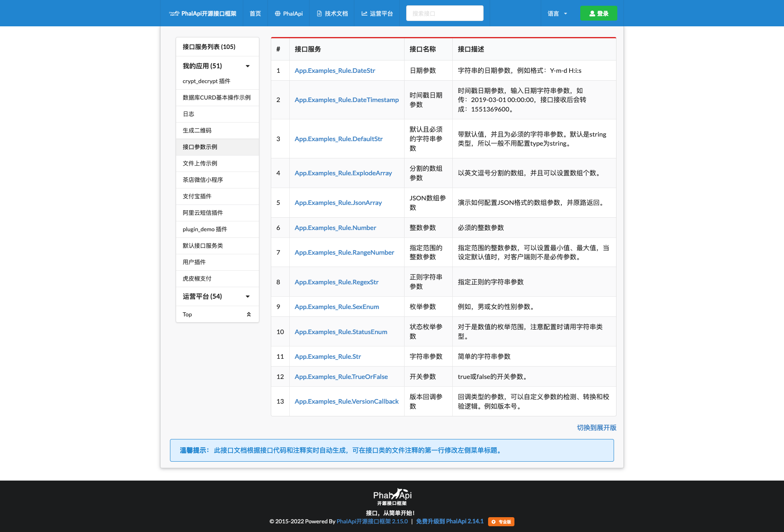
Task: Open App.Examples_Rule.DateTimestamp link
Action: (347, 100)
